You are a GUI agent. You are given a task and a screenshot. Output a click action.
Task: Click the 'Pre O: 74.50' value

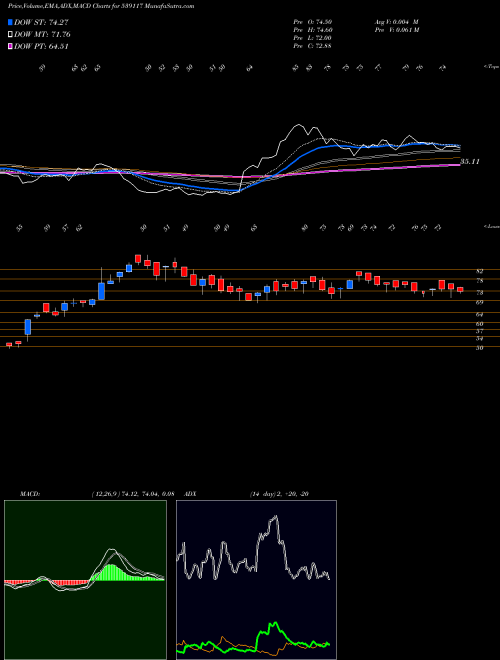312,22
